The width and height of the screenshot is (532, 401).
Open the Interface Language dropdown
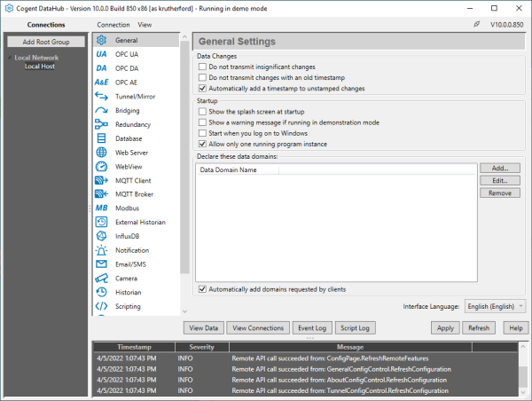click(x=495, y=306)
